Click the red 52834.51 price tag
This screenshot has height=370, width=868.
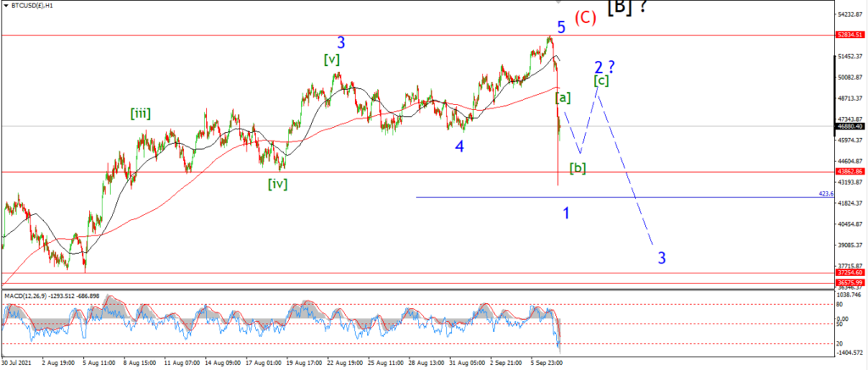pos(850,35)
